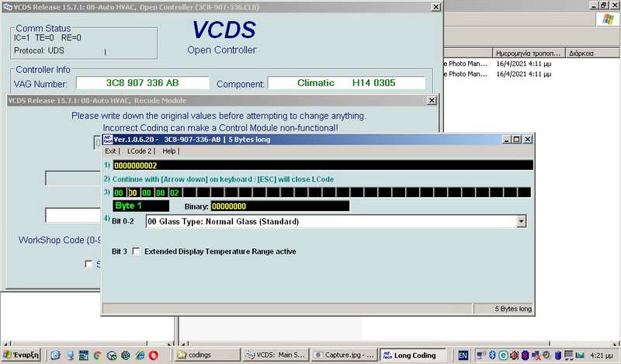Click the Long Coding taskbar button
Viewport: 621px width, 364px height.
pos(413,355)
